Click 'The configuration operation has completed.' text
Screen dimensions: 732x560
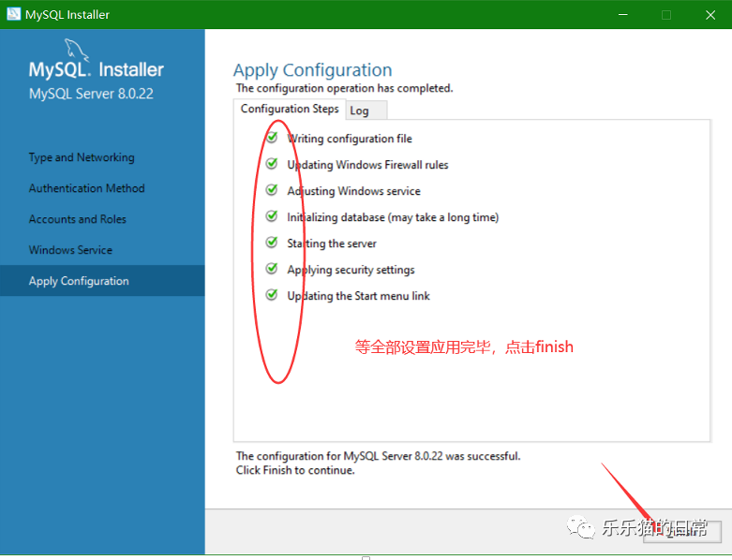tap(345, 88)
